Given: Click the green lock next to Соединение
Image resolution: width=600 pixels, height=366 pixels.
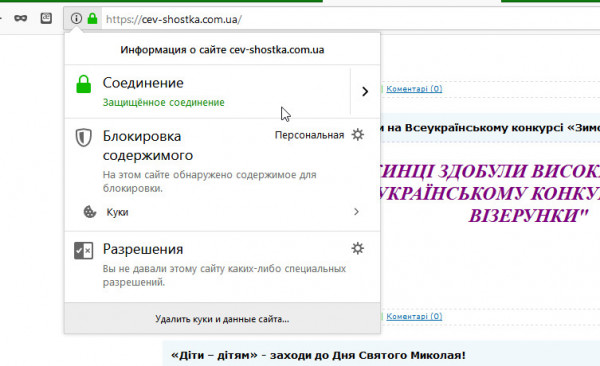Looking at the screenshot, I should click(x=83, y=84).
